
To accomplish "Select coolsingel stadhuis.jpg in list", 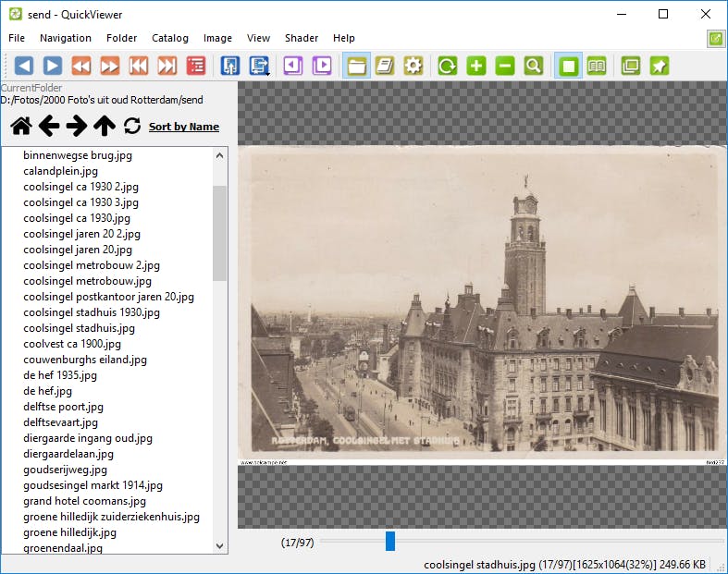I will click(x=79, y=328).
